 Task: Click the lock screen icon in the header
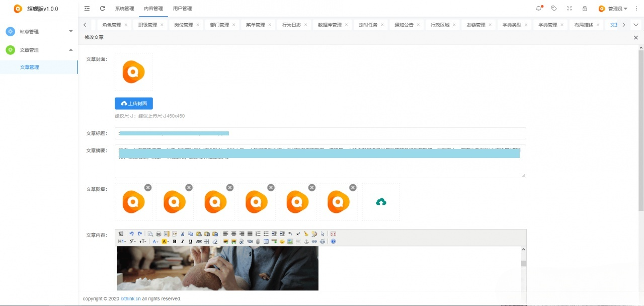584,8
